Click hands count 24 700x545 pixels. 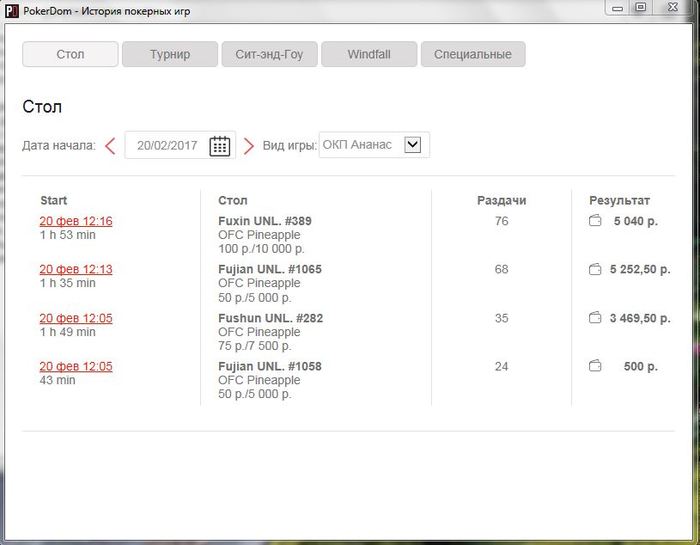pyautogui.click(x=501, y=366)
